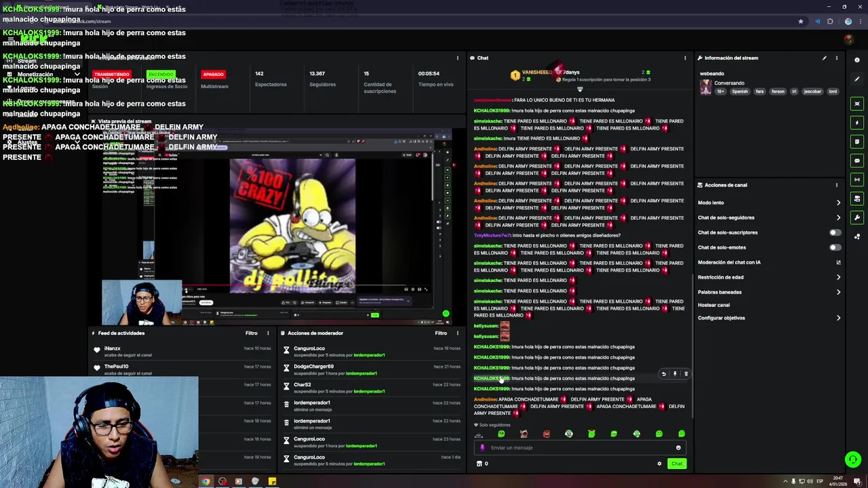868x488 pixels.
Task: Click the jescobar stream tag
Action: pos(812,91)
